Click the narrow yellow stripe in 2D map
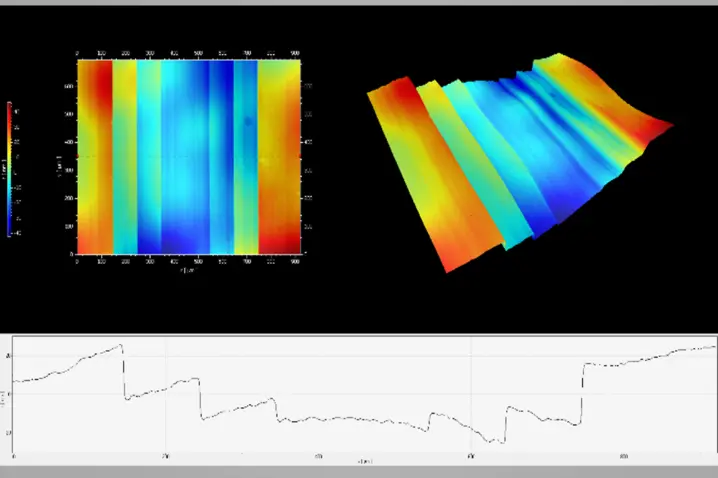 pyautogui.click(x=124, y=156)
